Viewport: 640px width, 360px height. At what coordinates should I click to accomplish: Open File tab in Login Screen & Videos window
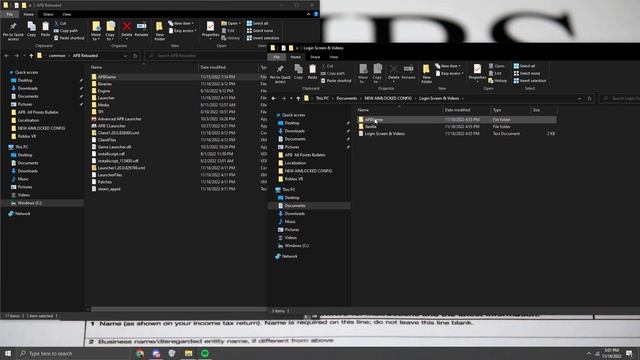[277, 57]
